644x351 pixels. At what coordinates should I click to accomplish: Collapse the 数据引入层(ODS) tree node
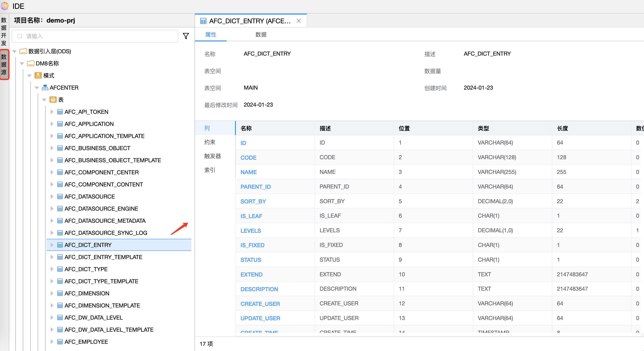[14, 51]
